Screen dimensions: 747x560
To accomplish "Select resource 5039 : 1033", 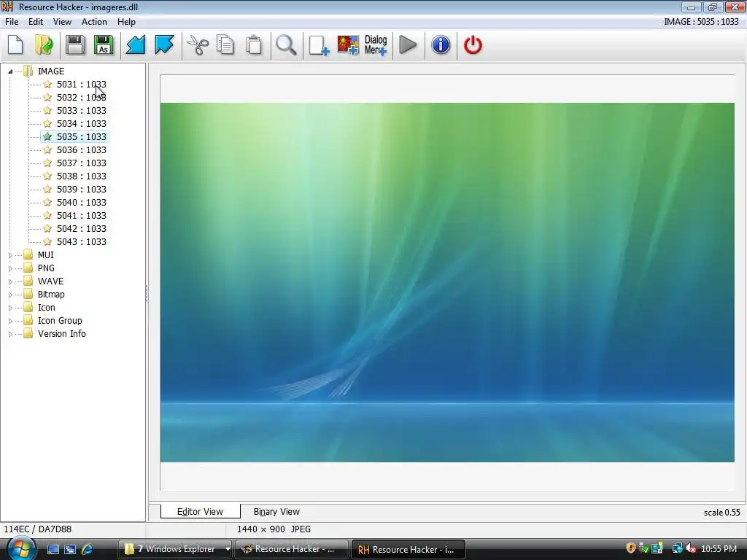I will click(82, 189).
